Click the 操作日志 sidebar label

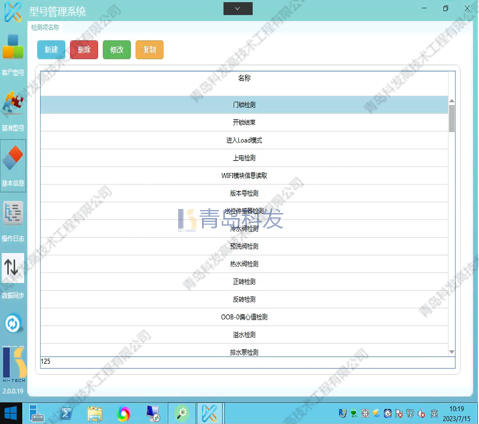click(13, 238)
